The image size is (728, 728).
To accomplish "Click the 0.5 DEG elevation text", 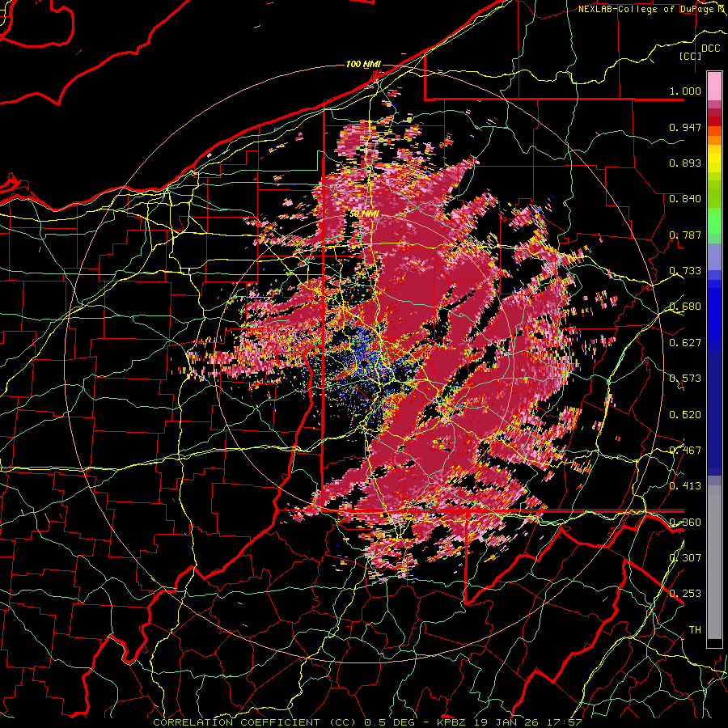I will click(x=392, y=722).
